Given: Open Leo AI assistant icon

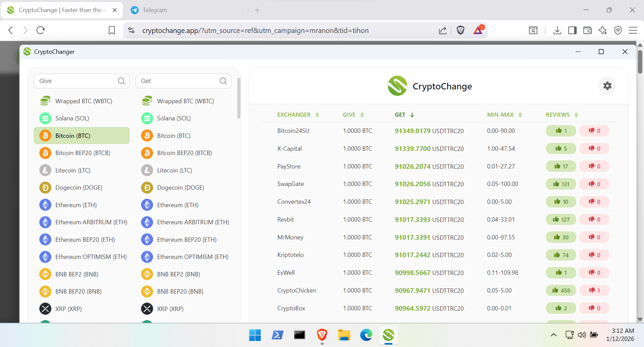Looking at the screenshot, I should pos(603,30).
